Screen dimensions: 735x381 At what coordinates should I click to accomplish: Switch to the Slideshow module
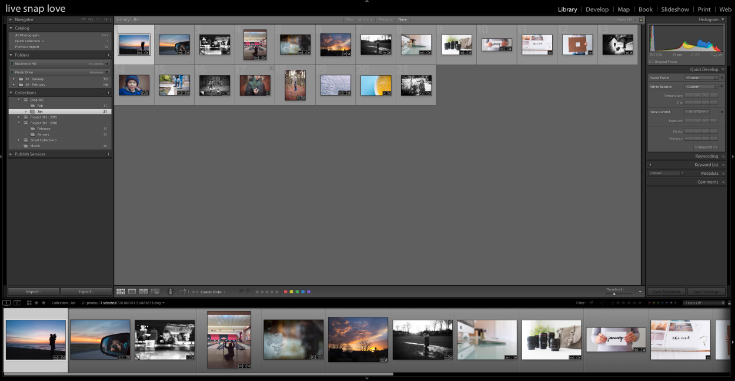(x=675, y=9)
